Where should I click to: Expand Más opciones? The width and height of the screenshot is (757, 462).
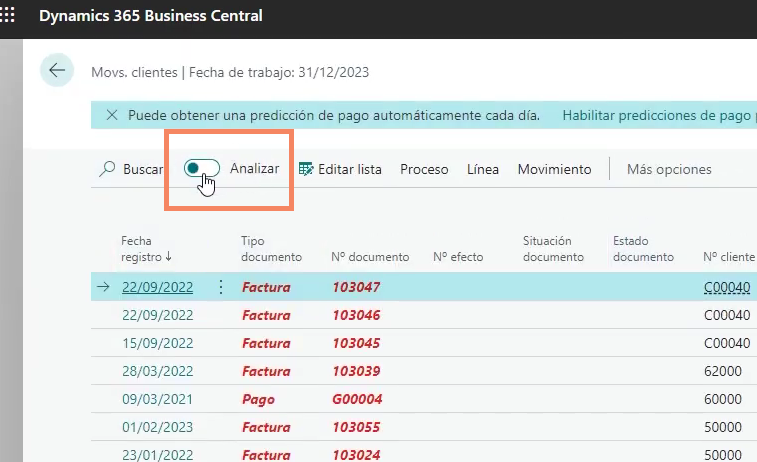pyautogui.click(x=668, y=169)
